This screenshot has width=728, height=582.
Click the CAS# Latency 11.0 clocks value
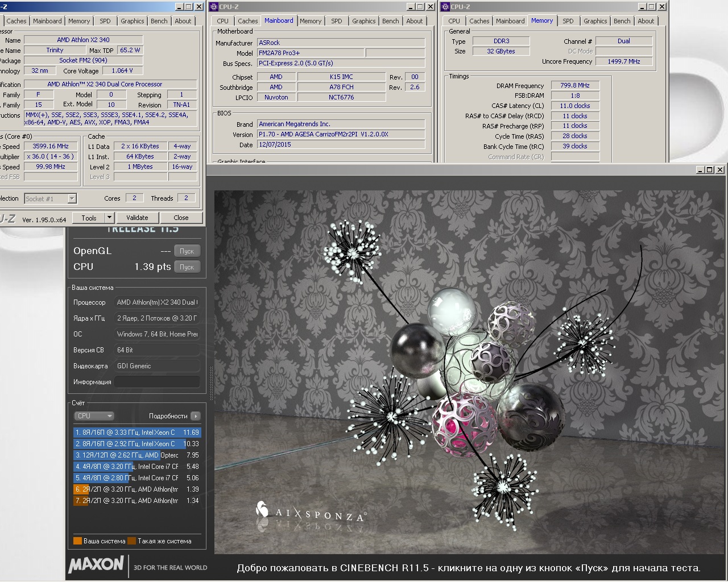pyautogui.click(x=575, y=106)
